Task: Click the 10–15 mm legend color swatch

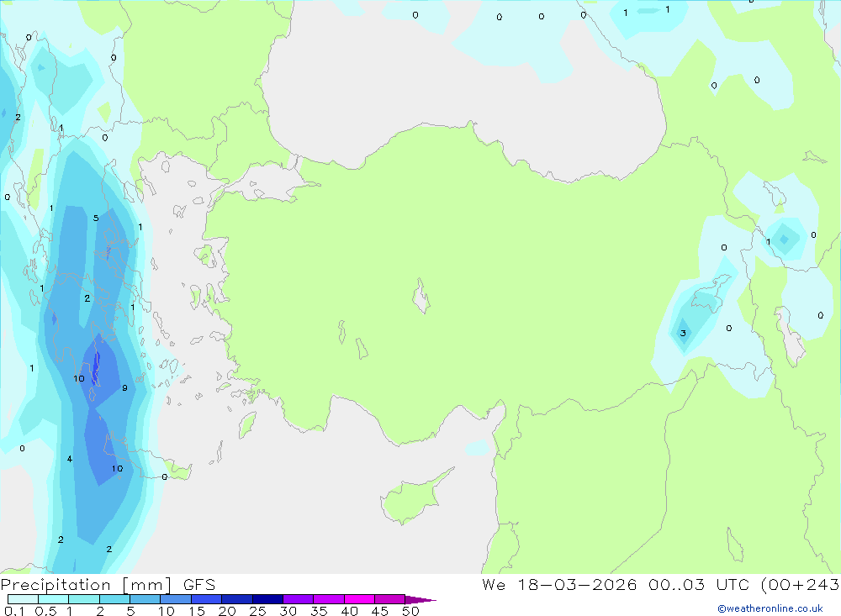Action: tap(176, 599)
